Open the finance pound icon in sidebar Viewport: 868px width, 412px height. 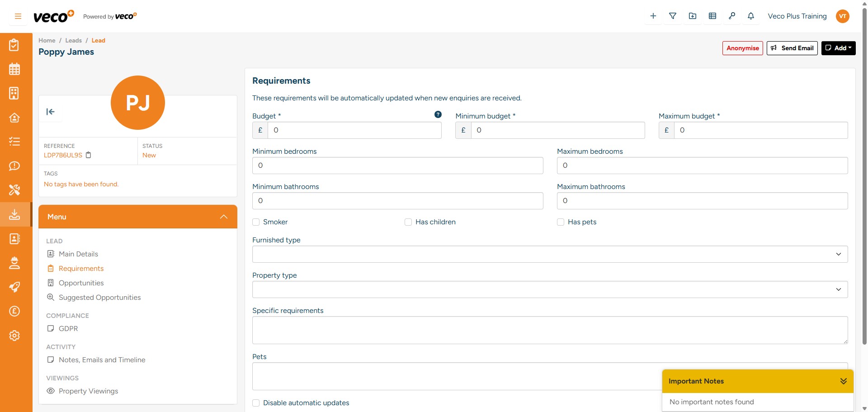pyautogui.click(x=14, y=311)
